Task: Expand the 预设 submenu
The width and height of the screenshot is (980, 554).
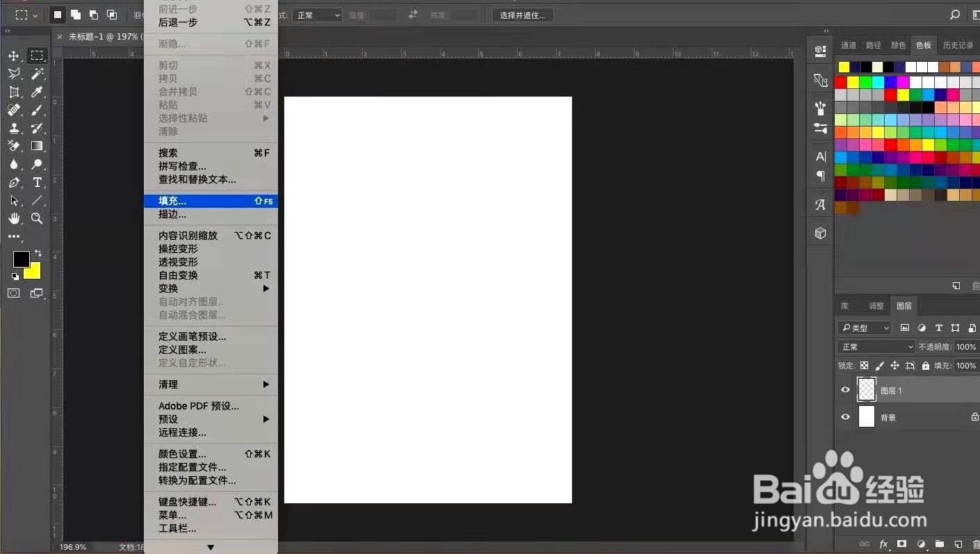Action: click(x=211, y=419)
